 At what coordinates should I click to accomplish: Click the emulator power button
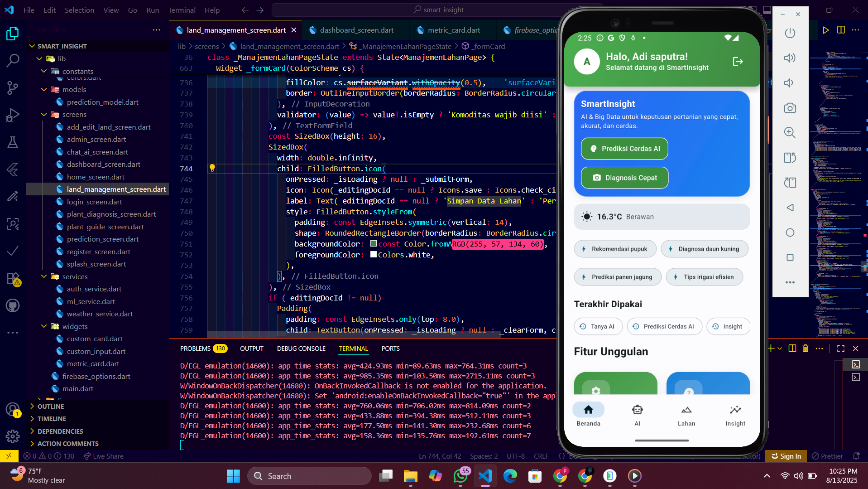coord(790,33)
